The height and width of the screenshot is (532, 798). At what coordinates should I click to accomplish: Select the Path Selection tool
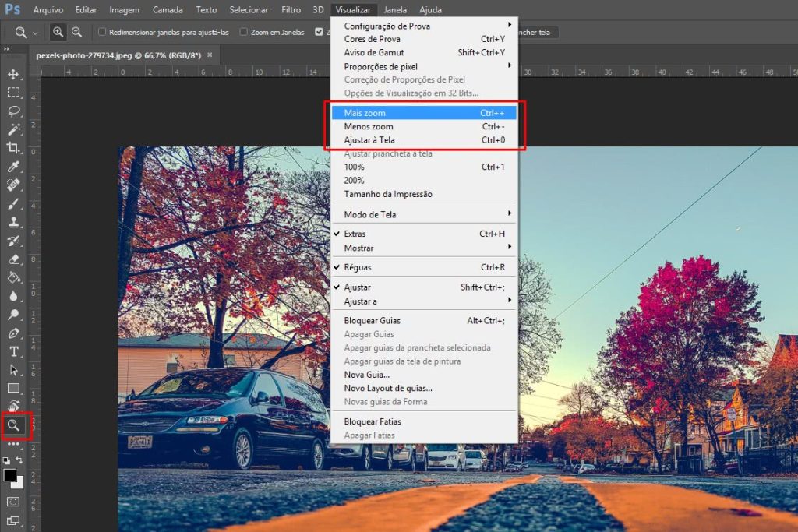(14, 370)
